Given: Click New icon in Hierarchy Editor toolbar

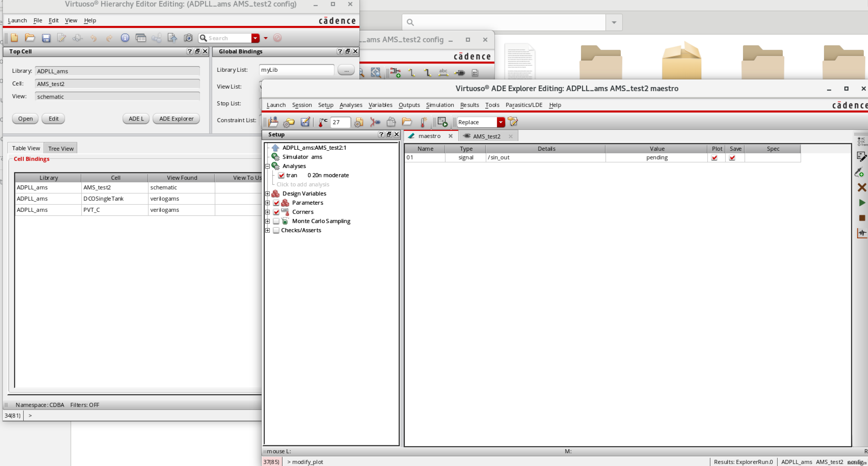Looking at the screenshot, I should 14,38.
